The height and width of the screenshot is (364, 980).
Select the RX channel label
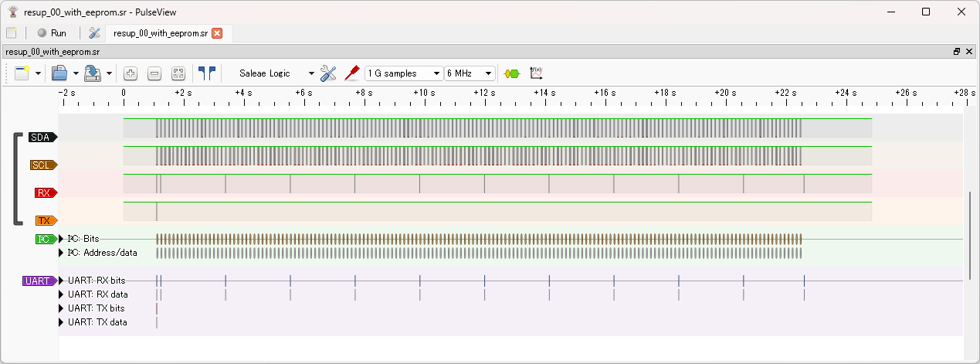pos(46,193)
